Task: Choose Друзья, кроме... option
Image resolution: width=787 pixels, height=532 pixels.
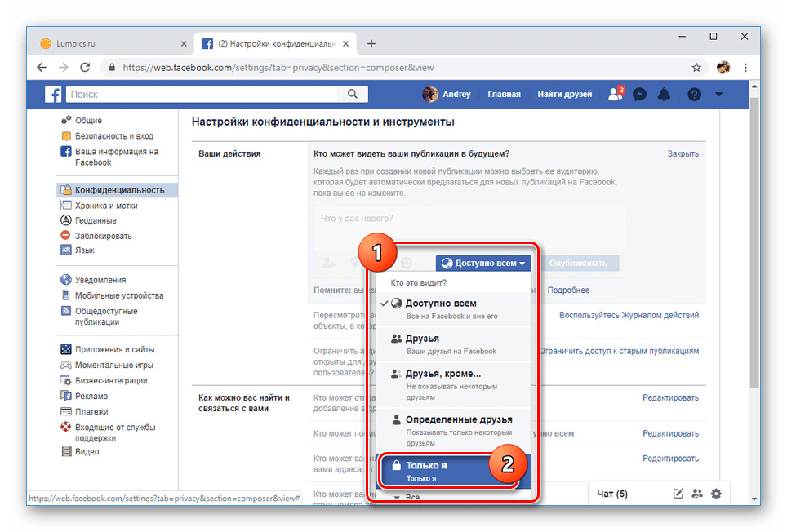Action: (453, 384)
